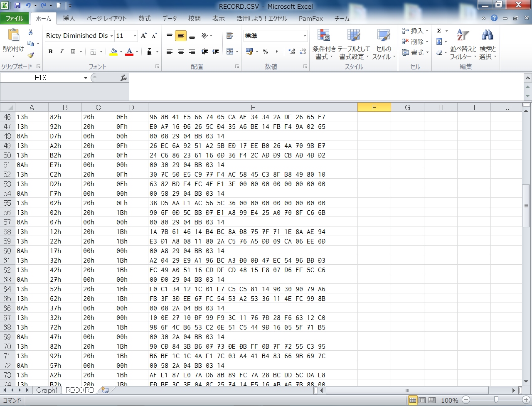Switch to the Graph1 sheet tab

tap(47, 390)
